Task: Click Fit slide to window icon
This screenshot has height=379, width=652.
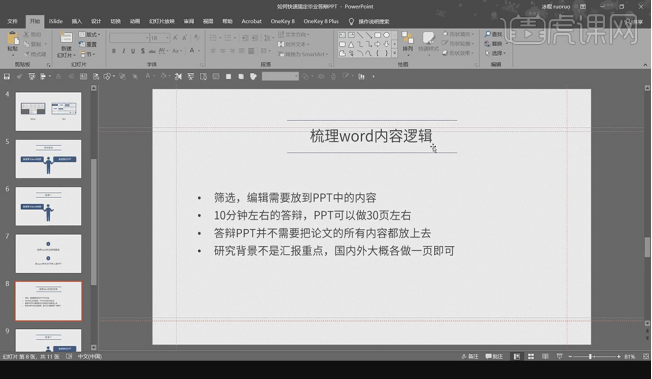Action: click(x=646, y=357)
